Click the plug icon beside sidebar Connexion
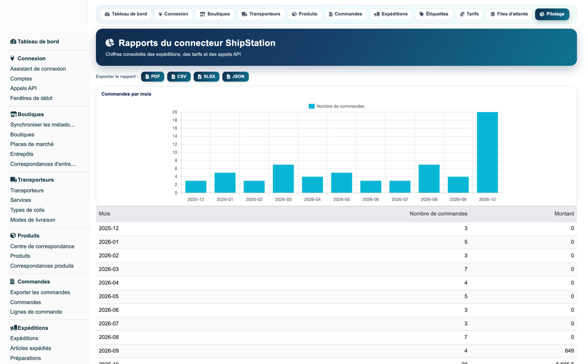 tap(13, 58)
